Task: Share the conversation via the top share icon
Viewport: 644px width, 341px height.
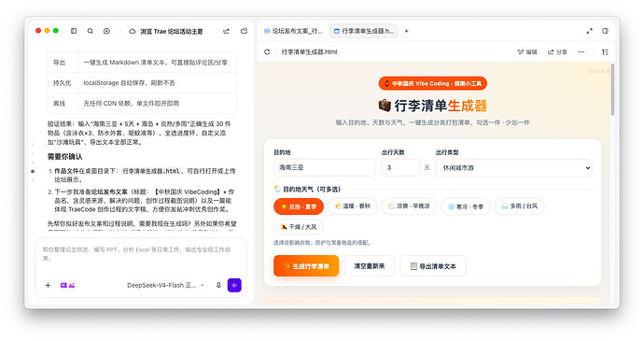Action: pyautogui.click(x=226, y=31)
